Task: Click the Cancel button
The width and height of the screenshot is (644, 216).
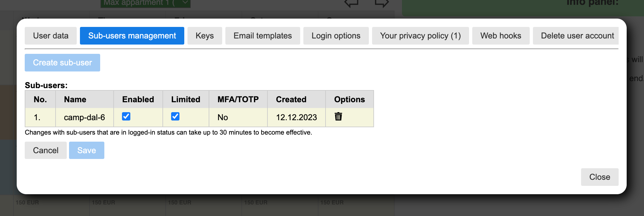Action: 46,150
